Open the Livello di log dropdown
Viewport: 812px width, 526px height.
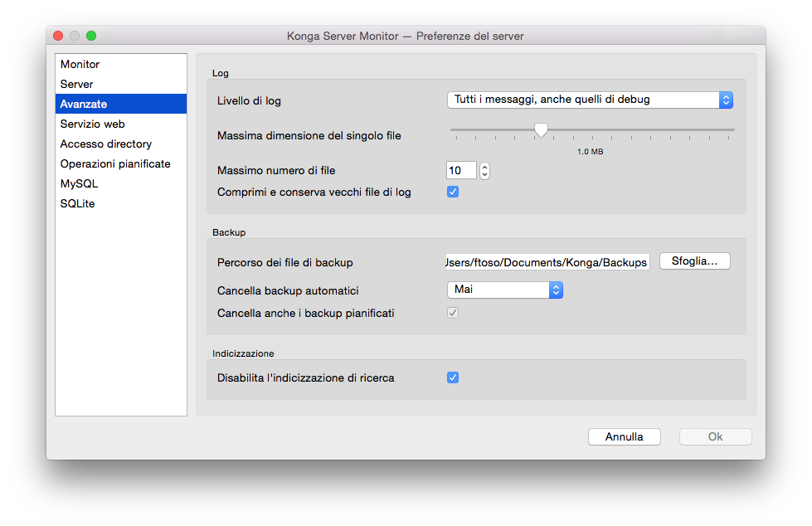590,100
